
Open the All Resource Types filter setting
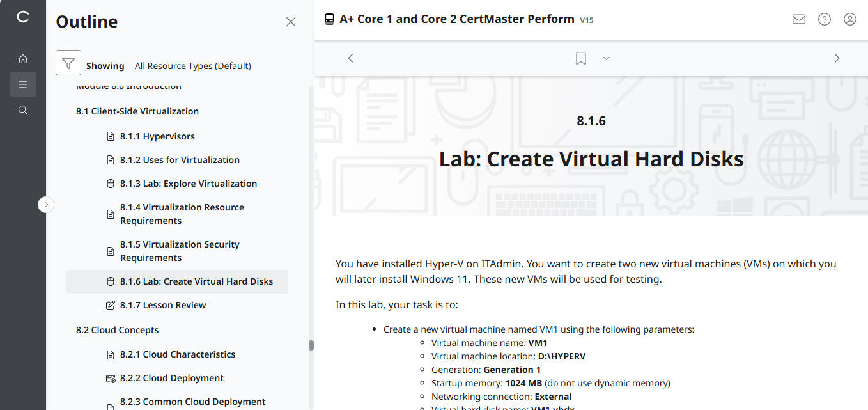tap(192, 65)
